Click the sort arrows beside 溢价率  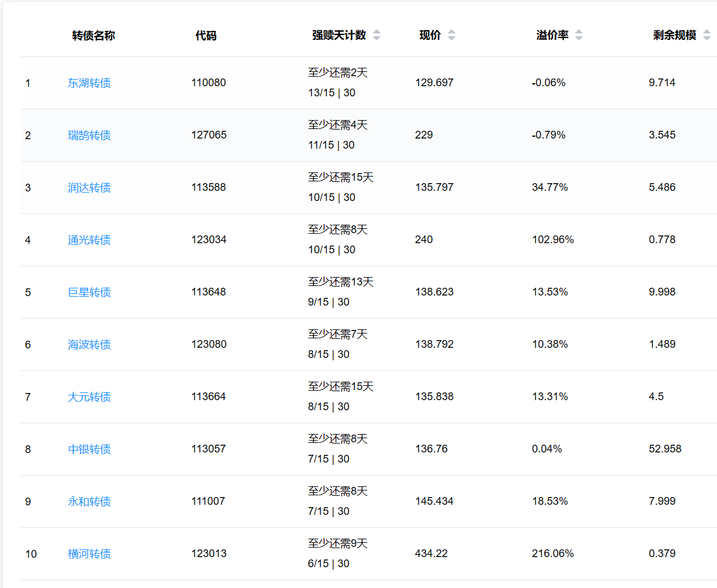[x=578, y=36]
